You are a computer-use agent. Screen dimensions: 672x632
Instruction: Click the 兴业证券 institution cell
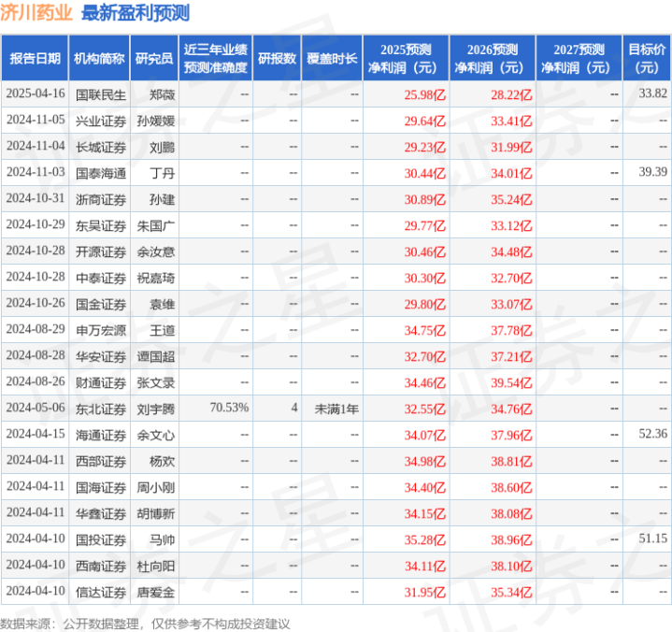pos(101,122)
